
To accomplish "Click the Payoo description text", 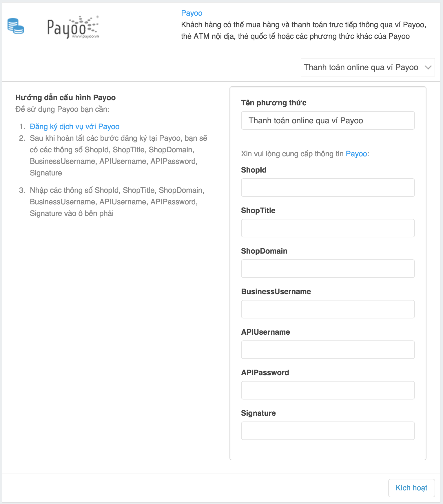I will 303,30.
